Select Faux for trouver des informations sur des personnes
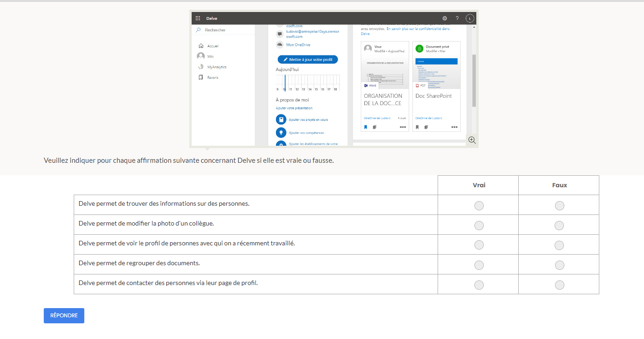 [559, 206]
